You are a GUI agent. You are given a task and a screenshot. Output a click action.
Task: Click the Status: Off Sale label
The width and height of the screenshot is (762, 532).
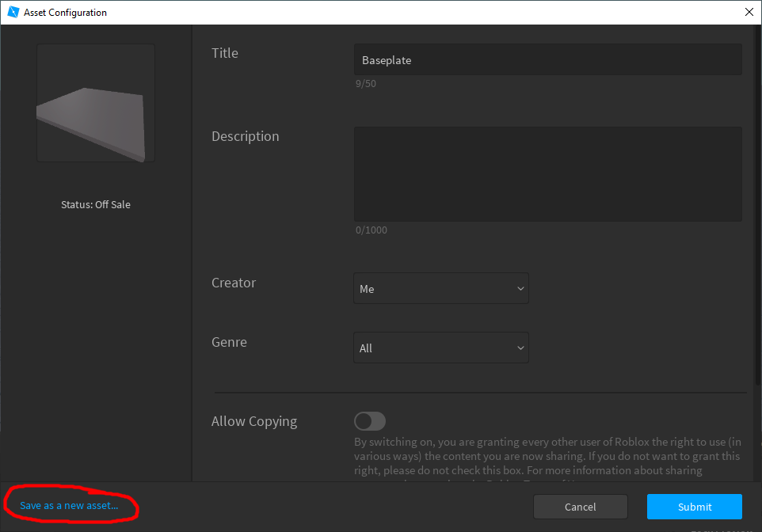point(95,204)
